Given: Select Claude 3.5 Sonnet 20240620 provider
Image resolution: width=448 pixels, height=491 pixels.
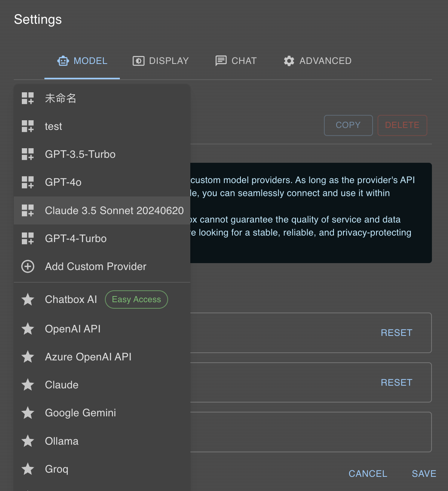Looking at the screenshot, I should (114, 211).
